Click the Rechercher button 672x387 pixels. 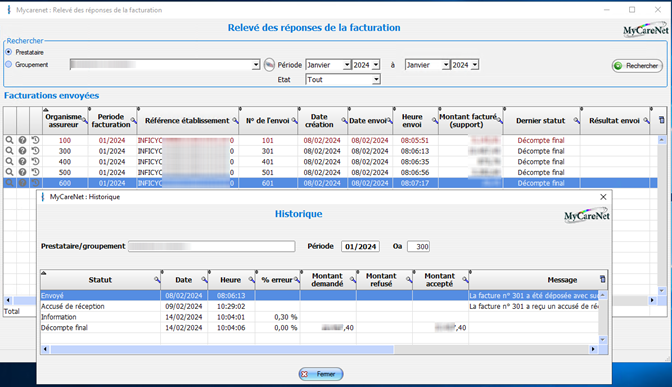click(x=637, y=66)
